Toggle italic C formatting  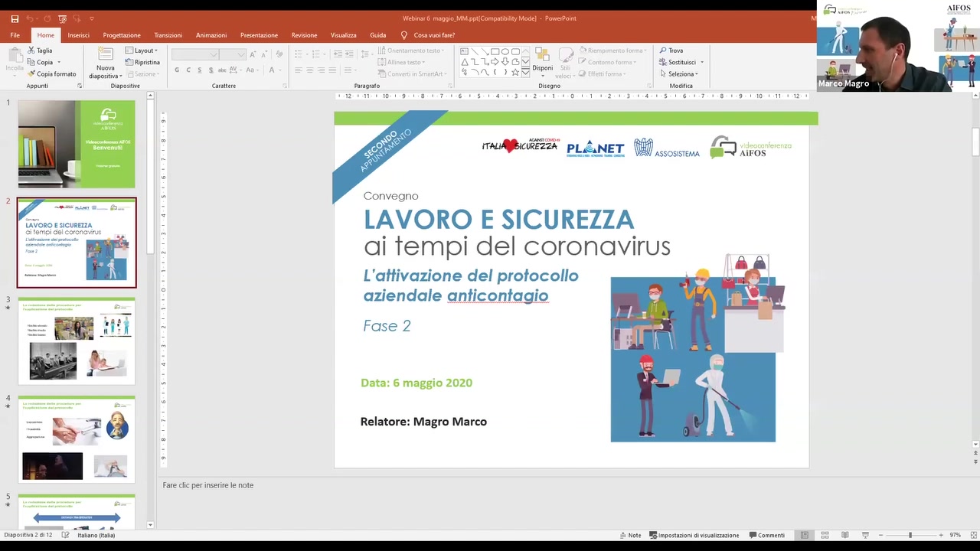188,70
